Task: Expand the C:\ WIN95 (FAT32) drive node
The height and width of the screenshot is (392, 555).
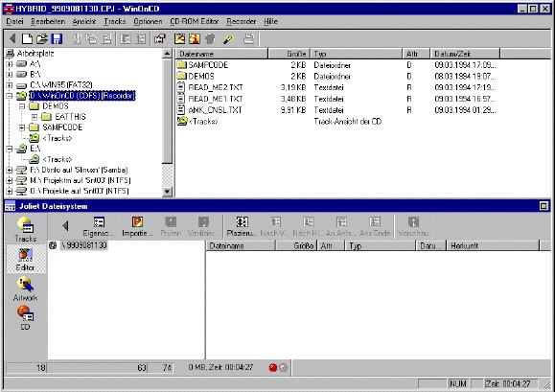Action: [x=10, y=85]
